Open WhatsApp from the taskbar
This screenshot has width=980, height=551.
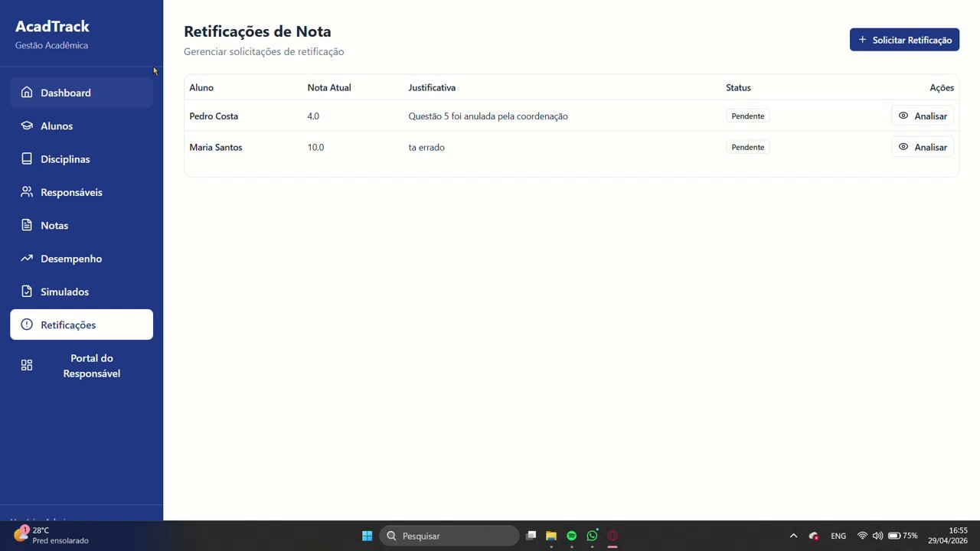click(x=592, y=536)
